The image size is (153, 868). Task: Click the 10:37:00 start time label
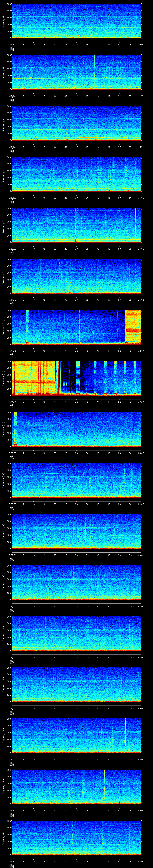[x=12, y=453]
